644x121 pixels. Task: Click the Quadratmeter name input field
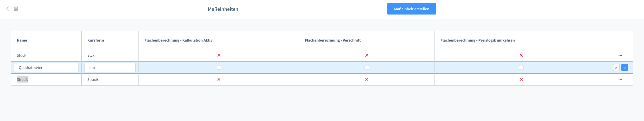(46, 67)
